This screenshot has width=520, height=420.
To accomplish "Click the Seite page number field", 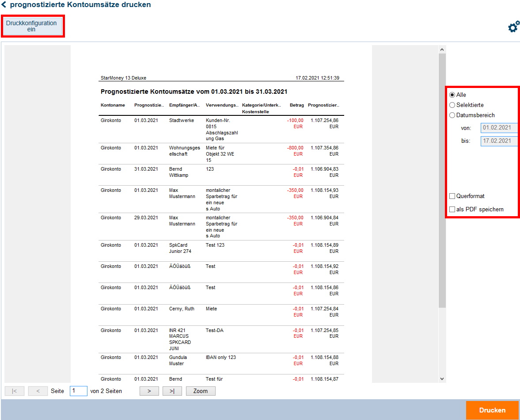I will [x=78, y=391].
